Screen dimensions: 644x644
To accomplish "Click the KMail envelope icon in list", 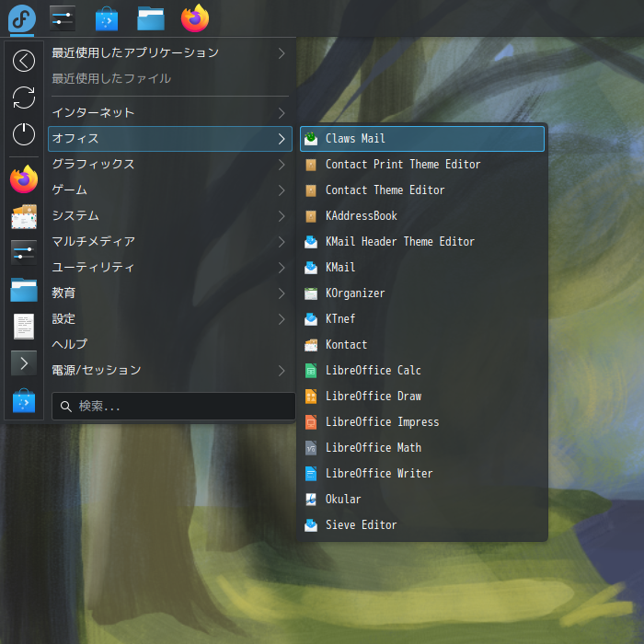I will click(311, 268).
